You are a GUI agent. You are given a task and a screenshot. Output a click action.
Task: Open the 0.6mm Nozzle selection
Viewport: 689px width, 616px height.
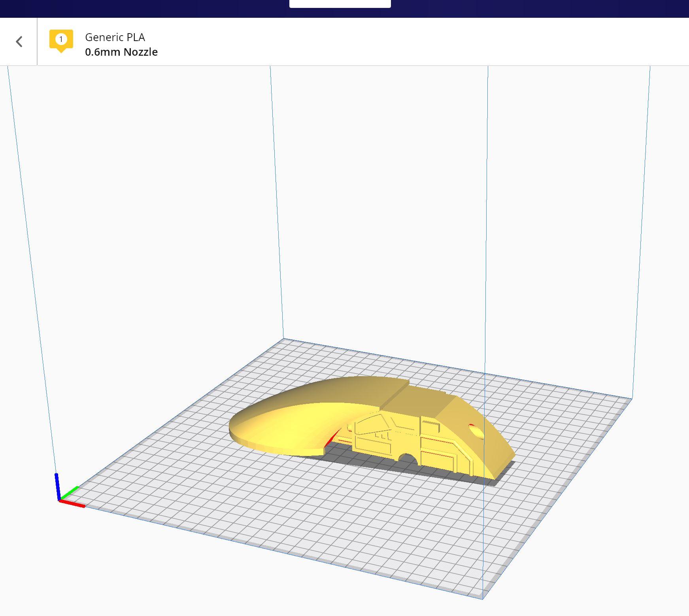(121, 52)
